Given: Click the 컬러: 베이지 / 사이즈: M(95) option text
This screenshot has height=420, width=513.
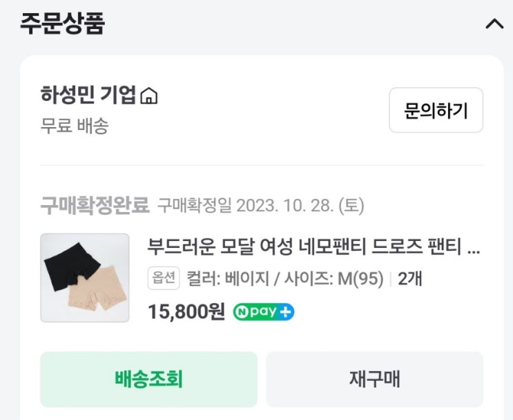Looking at the screenshot, I should coord(284,279).
